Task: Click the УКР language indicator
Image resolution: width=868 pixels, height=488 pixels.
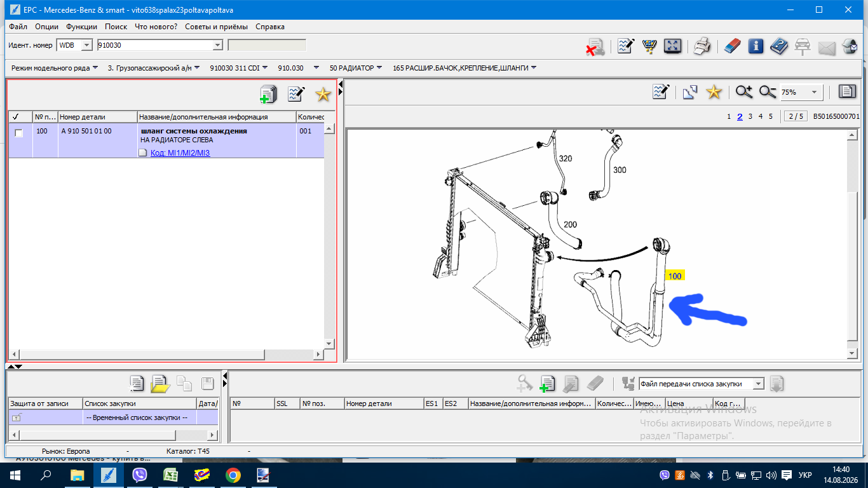Action: [x=804, y=475]
